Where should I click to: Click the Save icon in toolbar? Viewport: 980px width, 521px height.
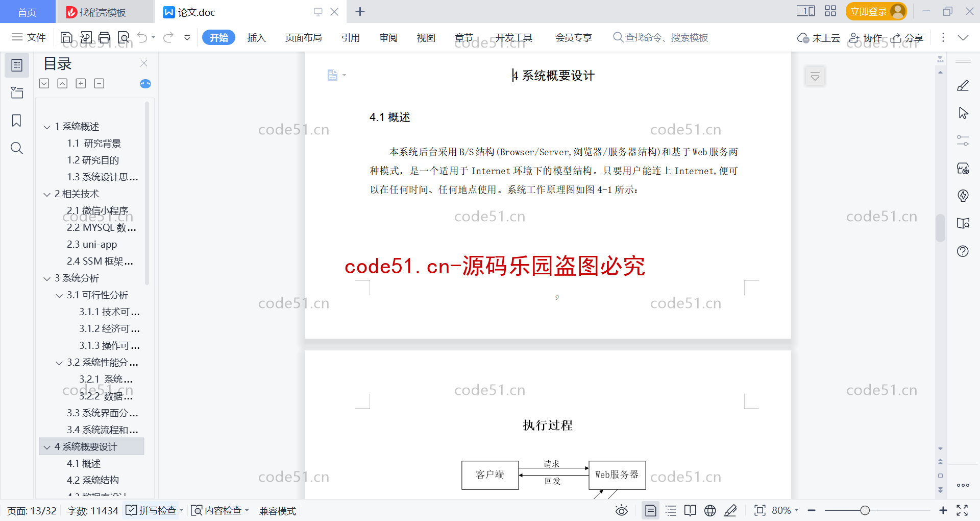66,37
